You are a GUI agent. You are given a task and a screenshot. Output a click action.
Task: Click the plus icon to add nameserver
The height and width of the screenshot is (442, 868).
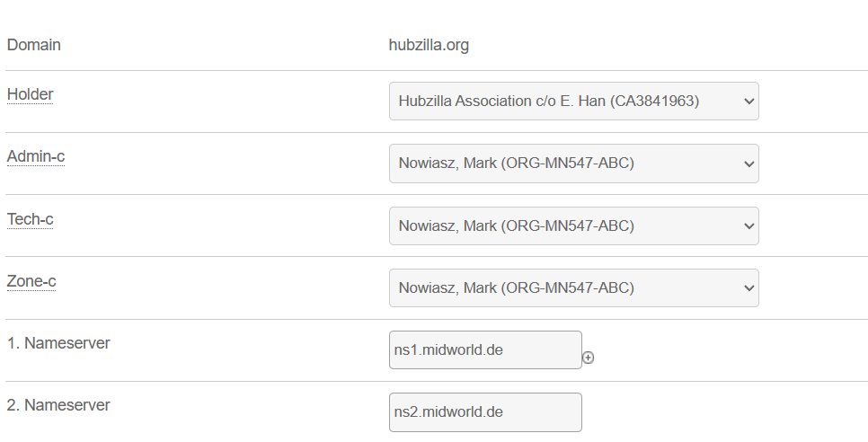click(589, 358)
